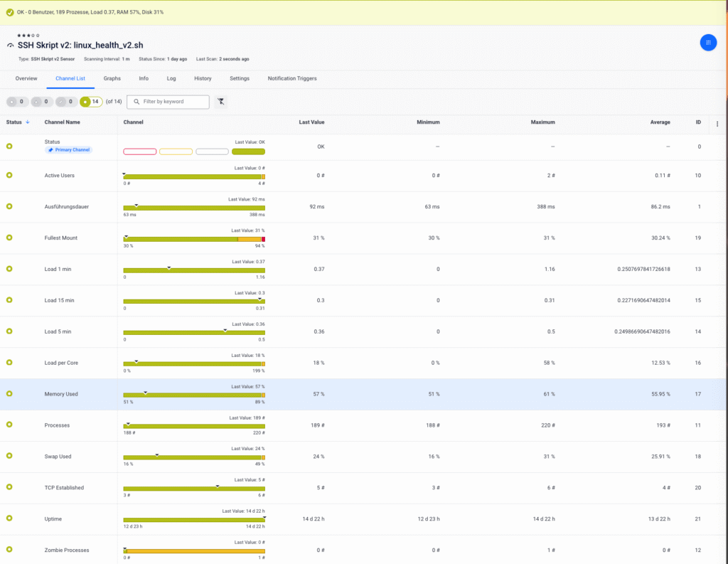Click the status icon for Load per Core
The image size is (728, 564).
click(9, 363)
